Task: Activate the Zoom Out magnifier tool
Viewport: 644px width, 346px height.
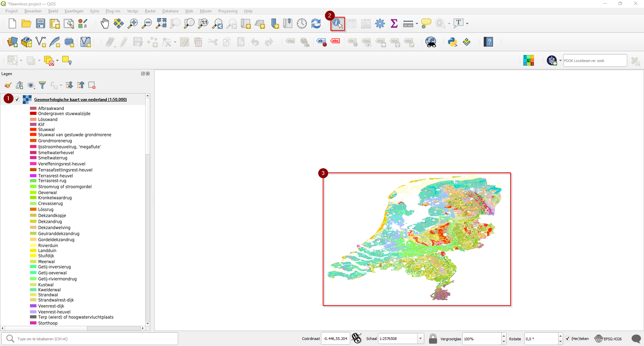Action: pyautogui.click(x=147, y=23)
